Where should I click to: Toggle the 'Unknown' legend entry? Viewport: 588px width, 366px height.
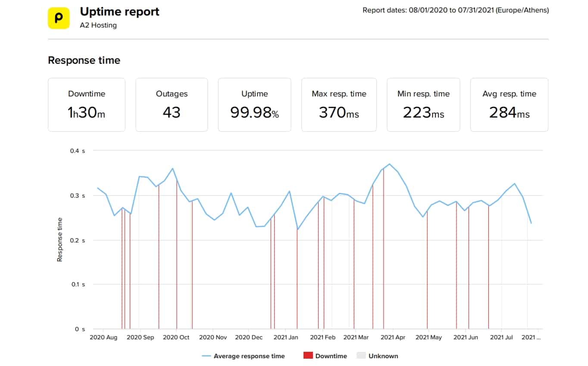click(377, 356)
